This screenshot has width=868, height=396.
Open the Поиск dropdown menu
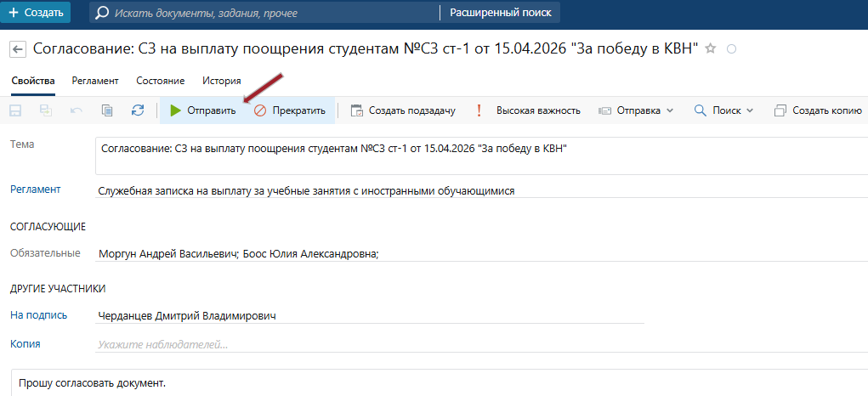coord(723,110)
